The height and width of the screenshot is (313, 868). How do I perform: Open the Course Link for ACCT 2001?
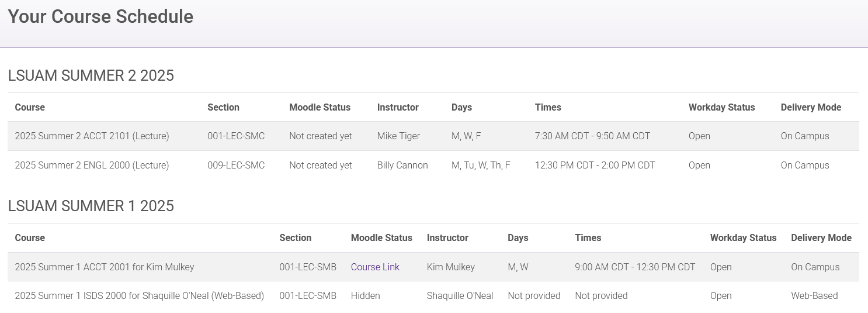pos(375,267)
